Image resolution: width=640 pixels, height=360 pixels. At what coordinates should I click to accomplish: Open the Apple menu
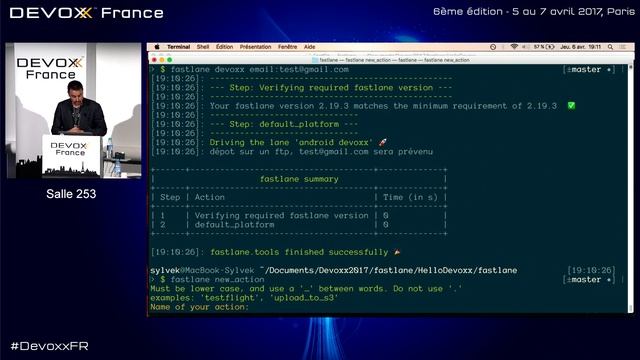tap(157, 47)
